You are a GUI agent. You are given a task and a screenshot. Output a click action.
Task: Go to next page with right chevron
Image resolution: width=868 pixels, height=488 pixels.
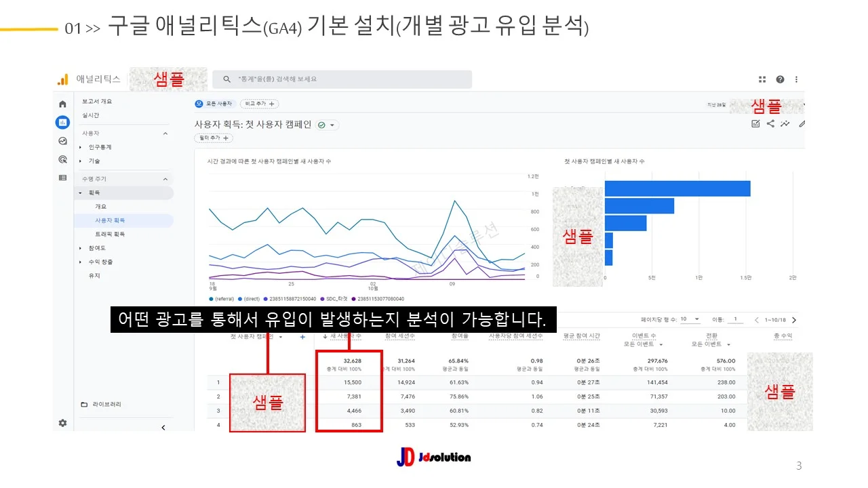(794, 320)
